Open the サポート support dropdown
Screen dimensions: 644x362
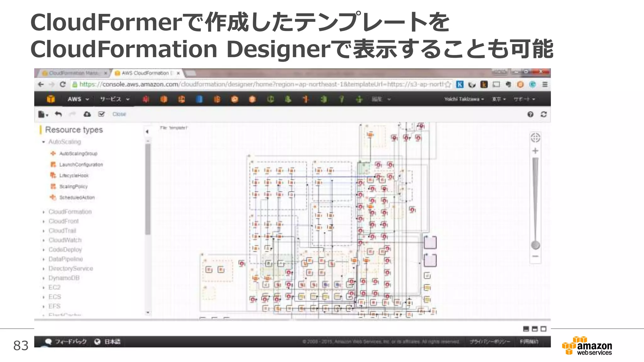click(x=524, y=99)
